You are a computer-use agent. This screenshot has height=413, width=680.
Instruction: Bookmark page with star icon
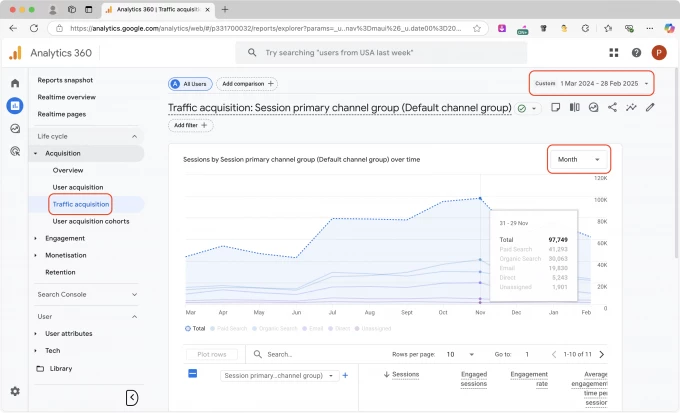[x=477, y=28]
